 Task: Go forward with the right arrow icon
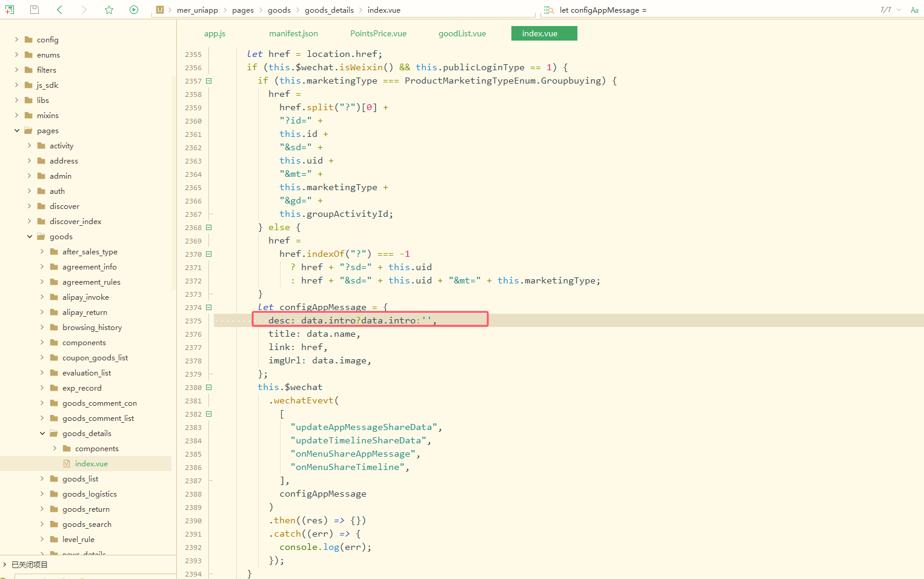[84, 10]
